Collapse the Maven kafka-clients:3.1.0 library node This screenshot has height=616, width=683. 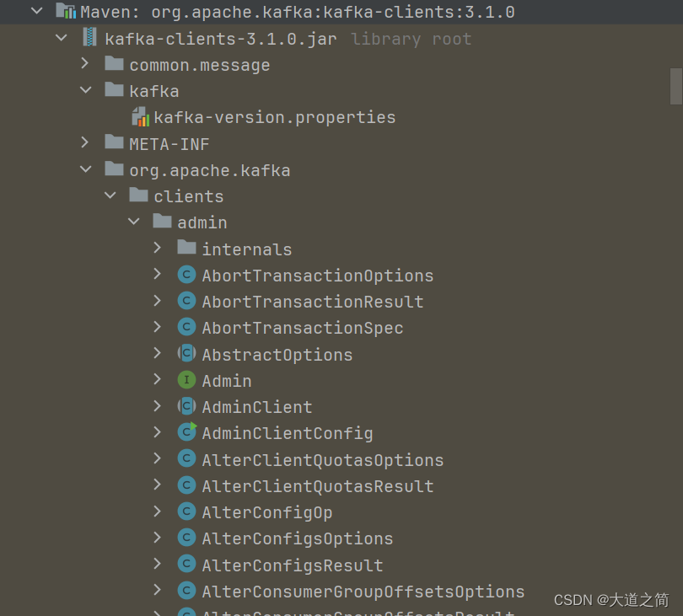tap(37, 10)
